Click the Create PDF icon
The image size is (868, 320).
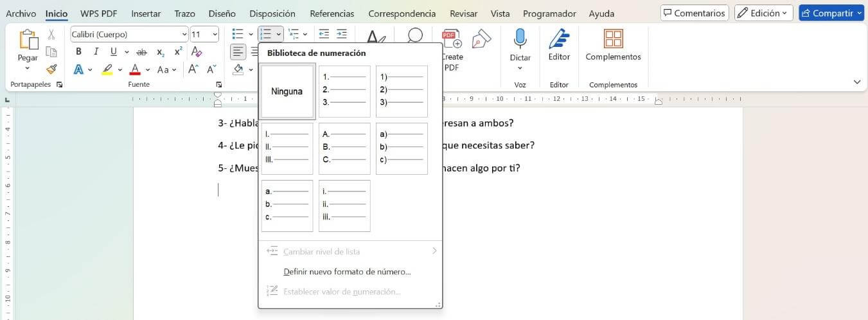tap(452, 40)
